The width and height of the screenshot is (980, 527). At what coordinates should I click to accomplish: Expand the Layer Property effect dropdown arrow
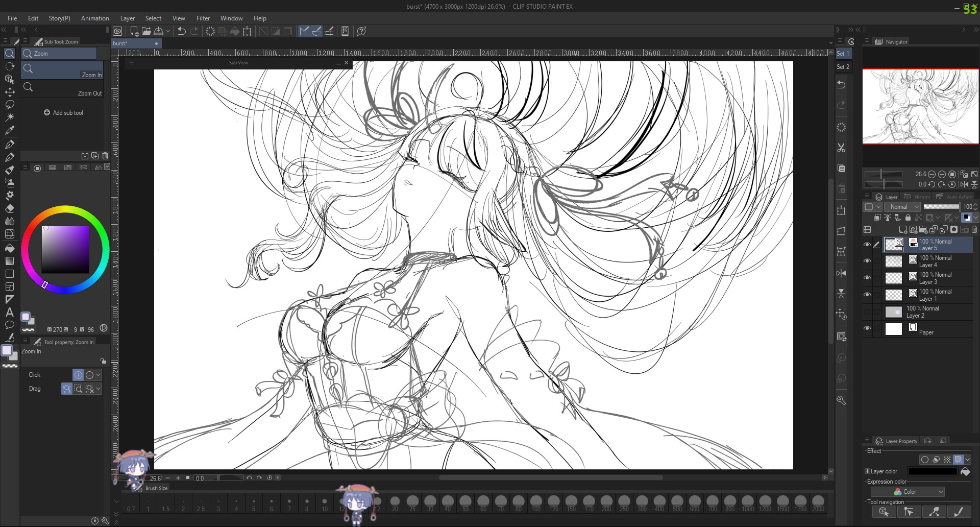pyautogui.click(x=968, y=460)
